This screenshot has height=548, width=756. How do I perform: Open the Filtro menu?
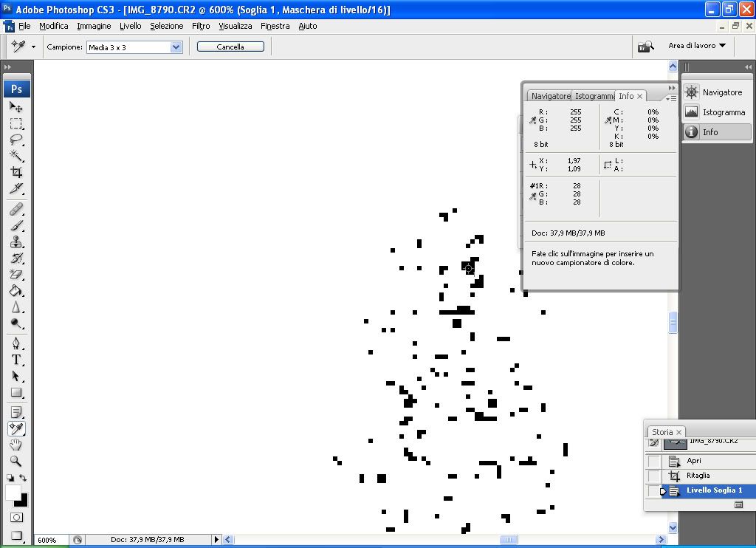pos(201,26)
